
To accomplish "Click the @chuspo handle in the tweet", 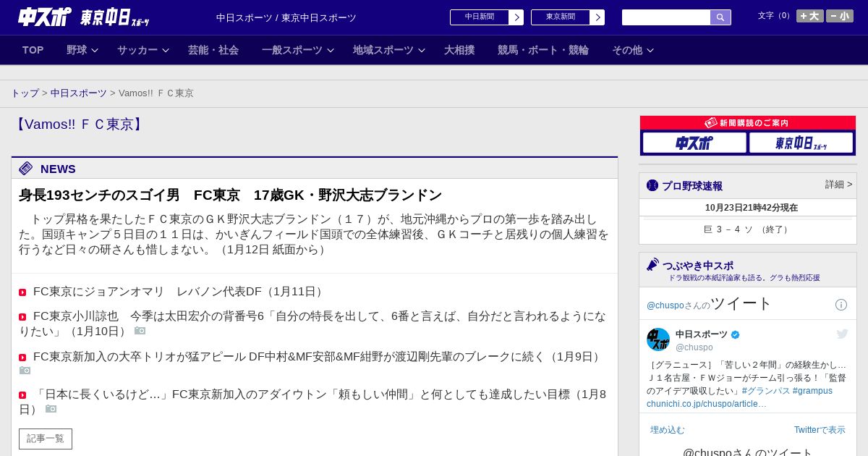I will [x=694, y=347].
